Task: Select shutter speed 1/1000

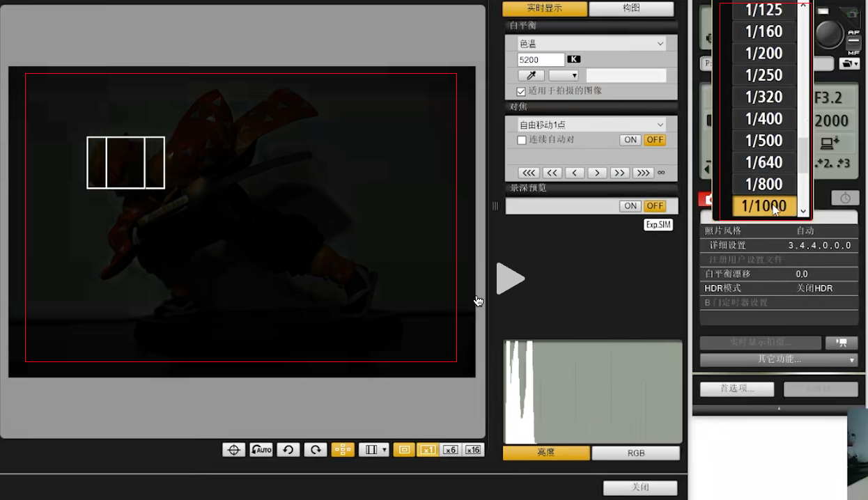Action: (764, 206)
